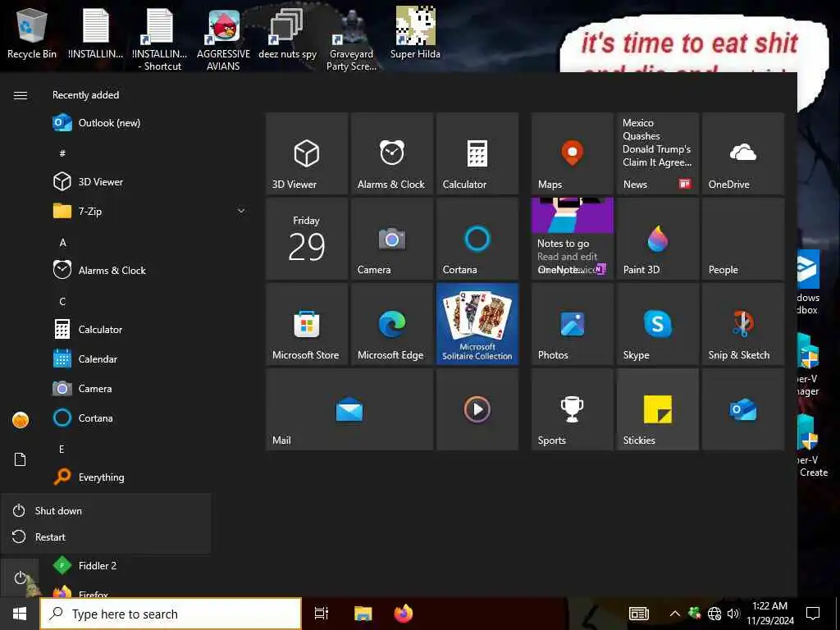Open 3D Viewer in the app list
Image resolution: width=840 pixels, height=630 pixels.
pyautogui.click(x=150, y=181)
